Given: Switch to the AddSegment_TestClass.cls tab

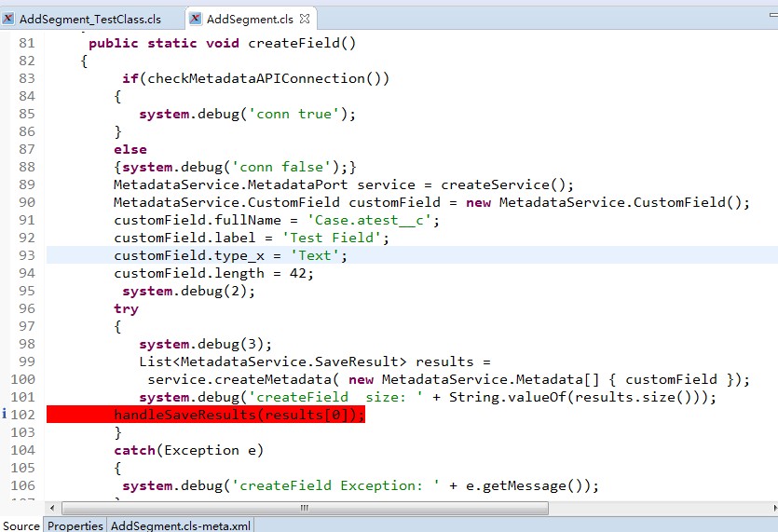Looking at the screenshot, I should pos(90,19).
